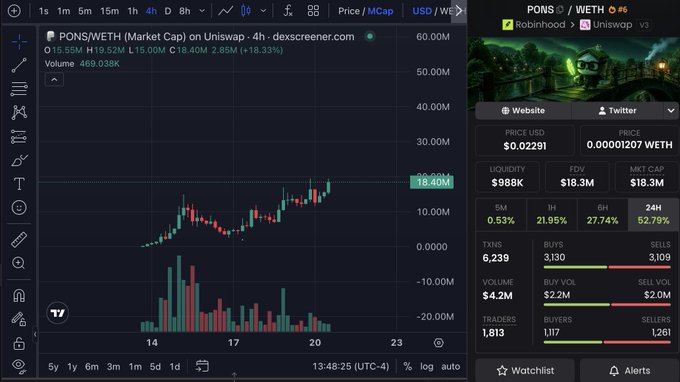Set chart range to 1d
The width and height of the screenshot is (680, 382).
tap(175, 367)
